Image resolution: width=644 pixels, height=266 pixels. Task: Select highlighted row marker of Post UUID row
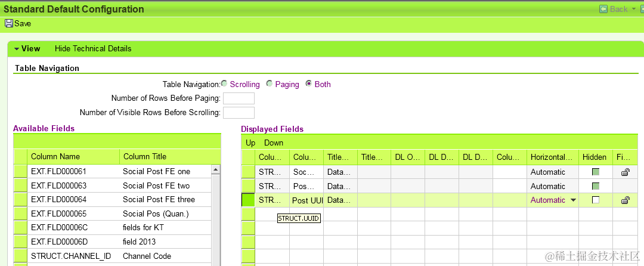tap(247, 200)
